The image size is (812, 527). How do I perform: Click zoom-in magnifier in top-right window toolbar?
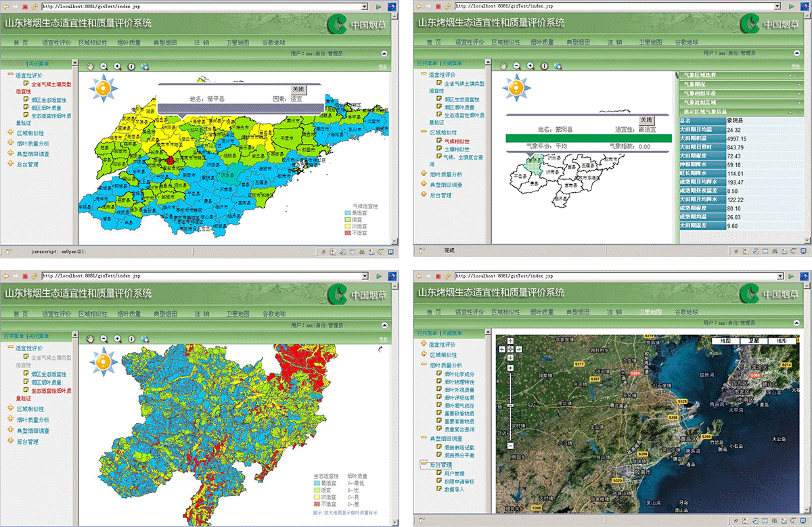(x=531, y=66)
